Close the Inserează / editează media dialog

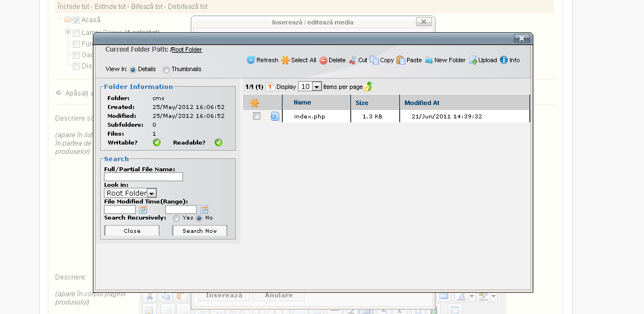pyautogui.click(x=424, y=22)
